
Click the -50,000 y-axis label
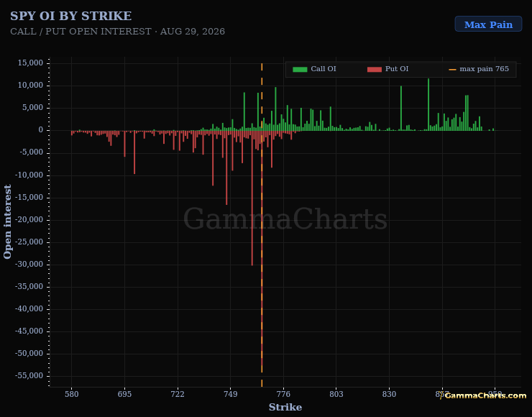(x=29, y=354)
